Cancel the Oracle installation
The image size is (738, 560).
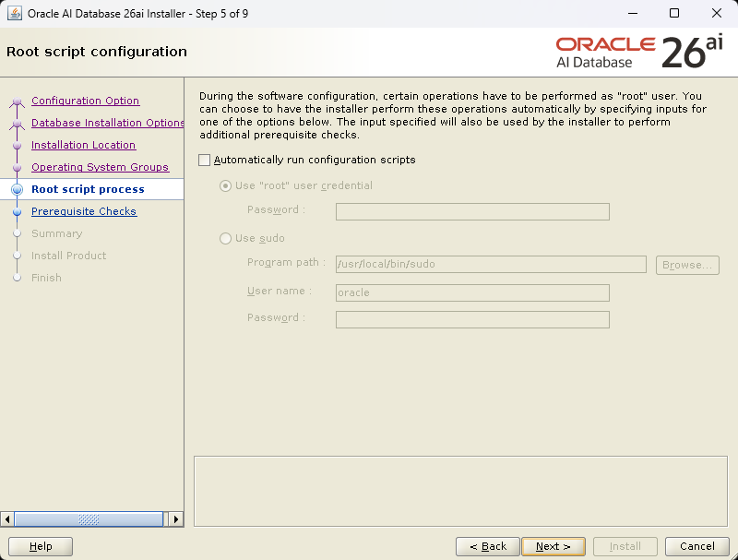tap(697, 546)
